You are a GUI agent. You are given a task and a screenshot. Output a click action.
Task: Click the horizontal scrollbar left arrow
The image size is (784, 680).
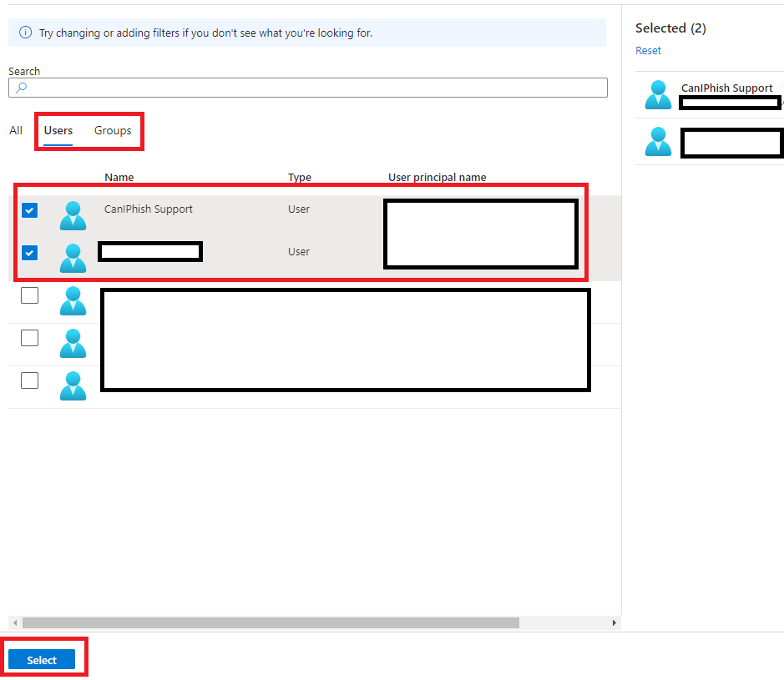tap(14, 623)
